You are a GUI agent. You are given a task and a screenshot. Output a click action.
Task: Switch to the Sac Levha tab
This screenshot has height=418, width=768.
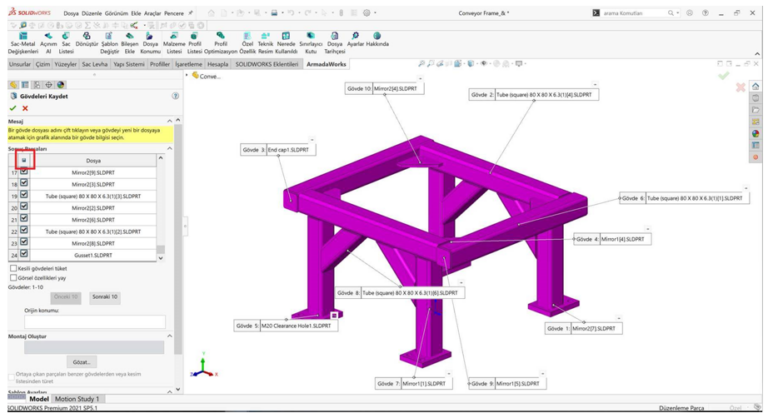(94, 64)
